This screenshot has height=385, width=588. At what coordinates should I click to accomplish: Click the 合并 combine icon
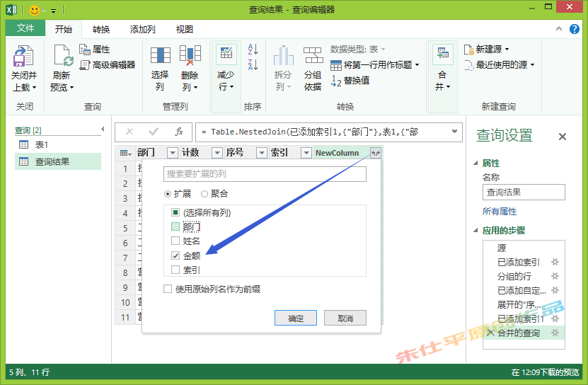pos(442,54)
